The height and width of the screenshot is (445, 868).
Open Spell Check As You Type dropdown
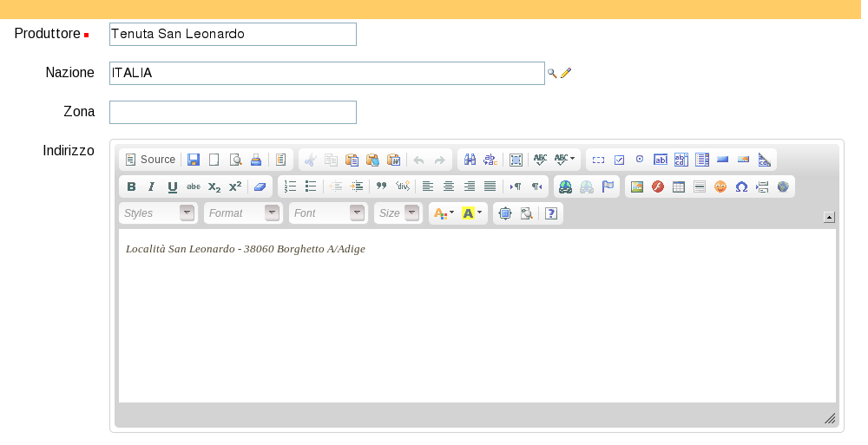[564, 160]
